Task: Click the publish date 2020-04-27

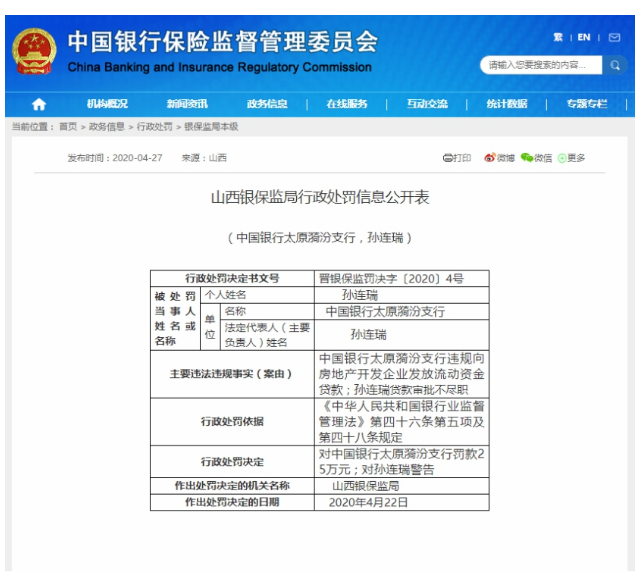Action: point(138,158)
